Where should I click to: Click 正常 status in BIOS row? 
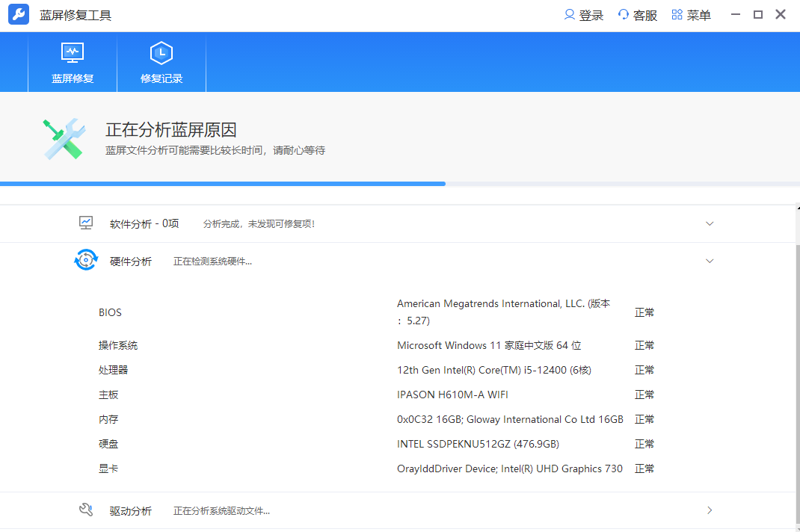point(644,312)
